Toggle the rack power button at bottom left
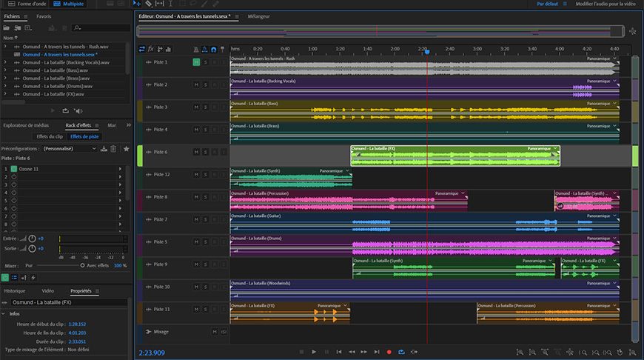Viewport: 644px width, 360px height. 5,278
